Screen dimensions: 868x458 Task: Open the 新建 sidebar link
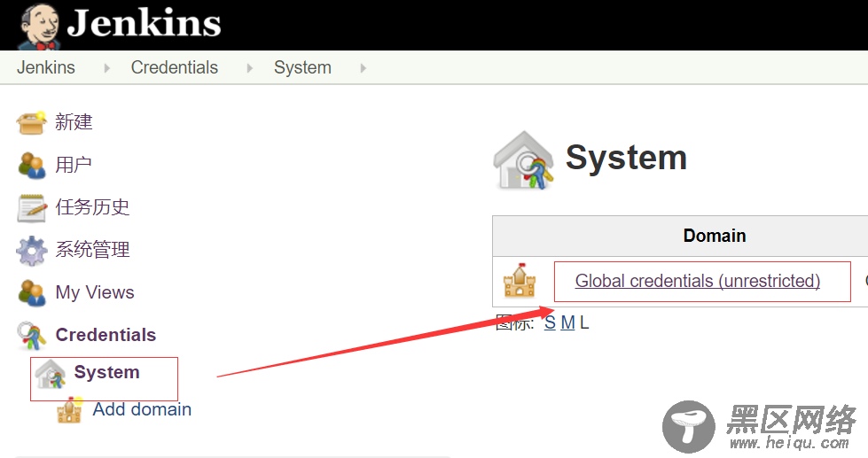(74, 122)
